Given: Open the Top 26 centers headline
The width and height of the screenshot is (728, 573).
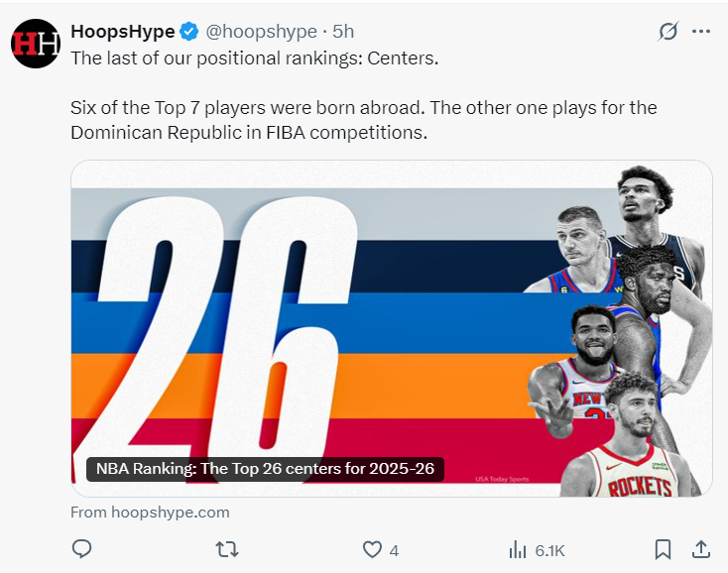Looking at the screenshot, I should (265, 469).
